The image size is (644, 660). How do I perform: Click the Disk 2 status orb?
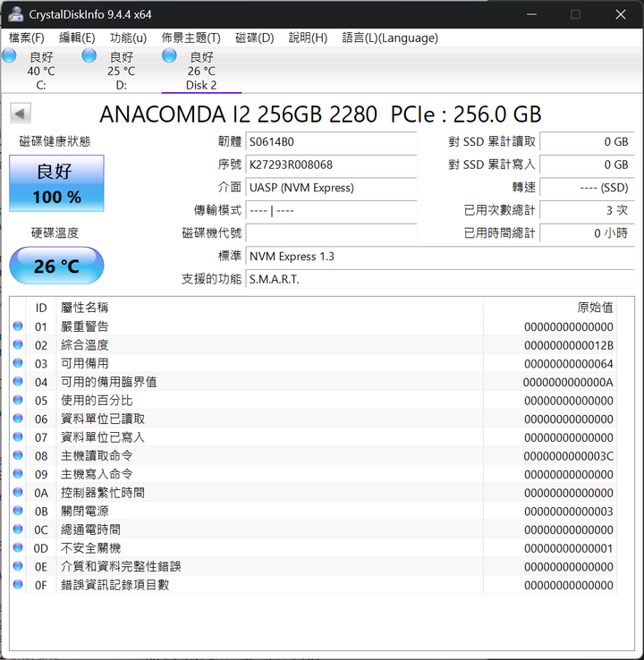click(x=170, y=56)
